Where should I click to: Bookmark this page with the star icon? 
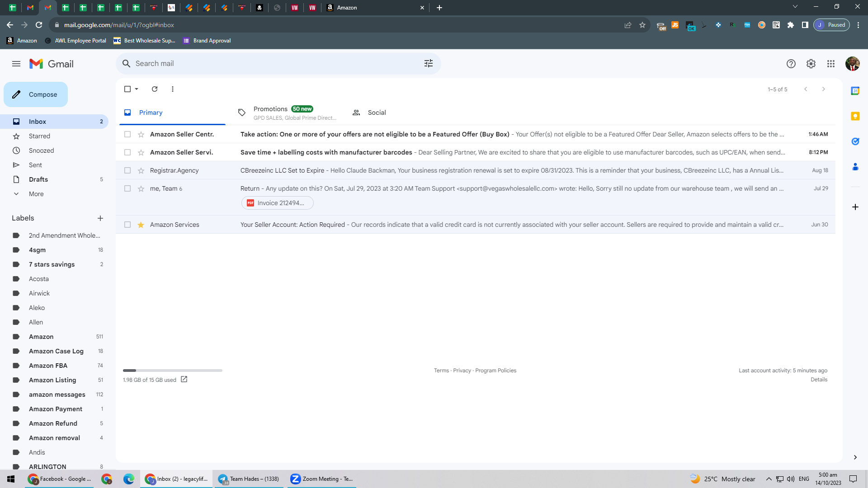642,25
